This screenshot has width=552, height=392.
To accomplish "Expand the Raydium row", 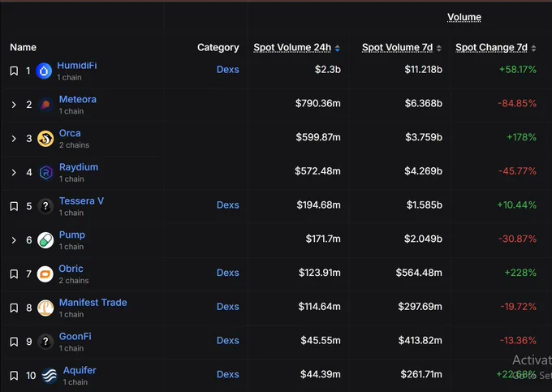I will click(14, 173).
